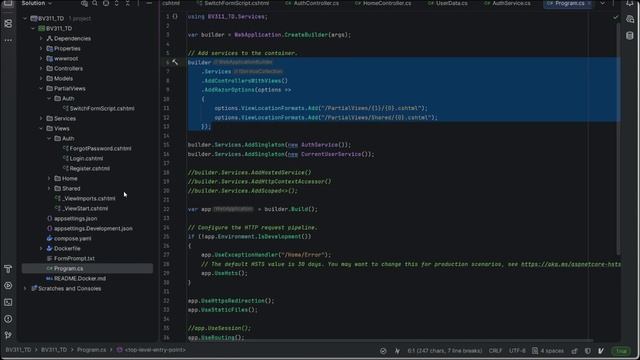Screen dimensions: 640x360
Task: Click the code inspection checkmark indicator
Action: coord(616,17)
